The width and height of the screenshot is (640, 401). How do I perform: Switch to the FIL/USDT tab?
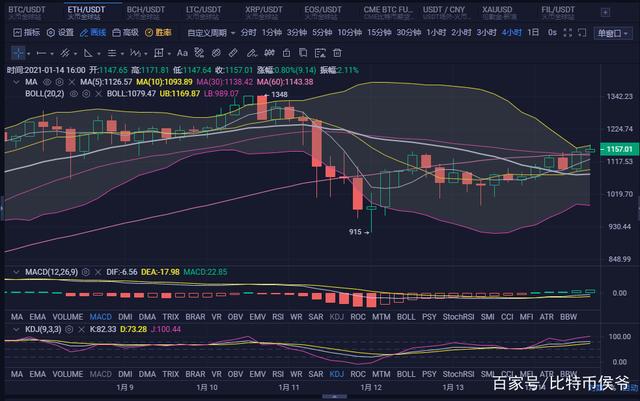(558, 13)
